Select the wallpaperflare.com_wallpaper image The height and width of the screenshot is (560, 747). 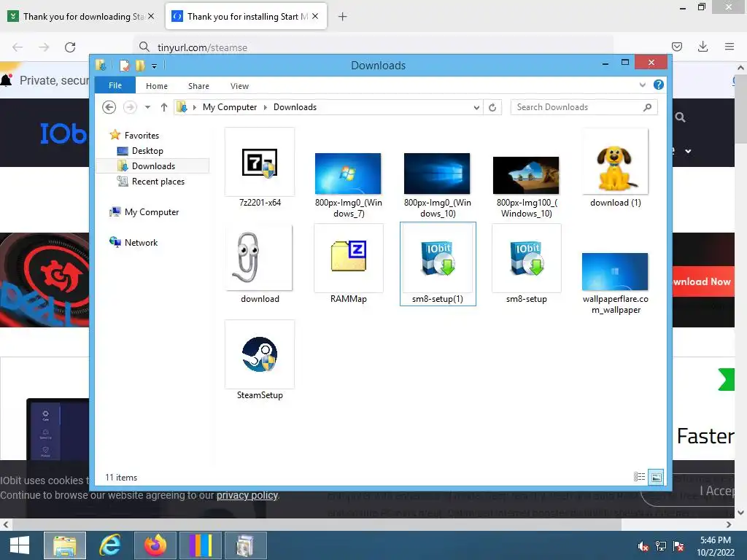[x=615, y=283]
